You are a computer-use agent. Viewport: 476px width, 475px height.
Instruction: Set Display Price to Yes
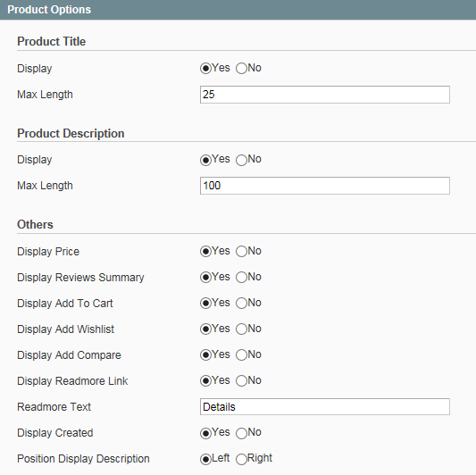[x=205, y=251]
